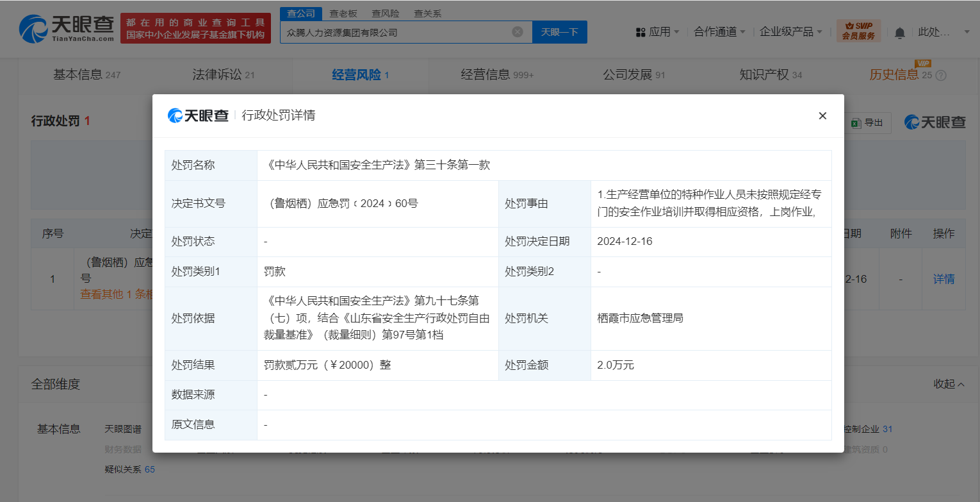The width and height of the screenshot is (980, 502).
Task: Clear the company search box text
Action: coord(518,32)
